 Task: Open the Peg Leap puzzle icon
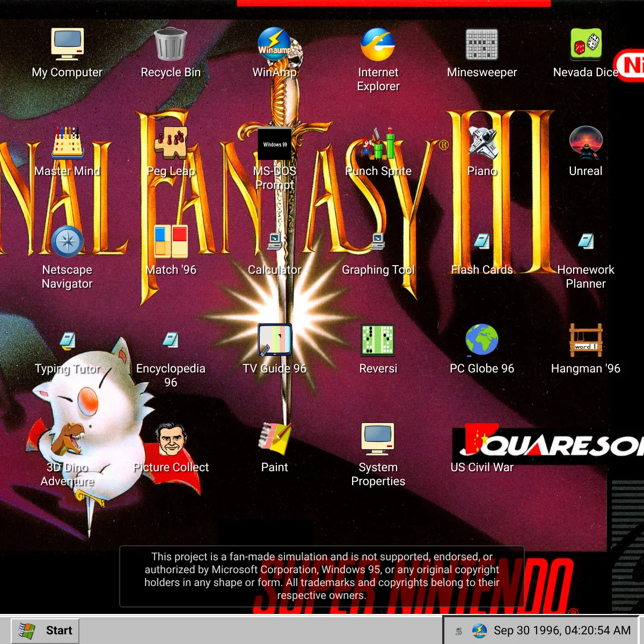point(171,143)
